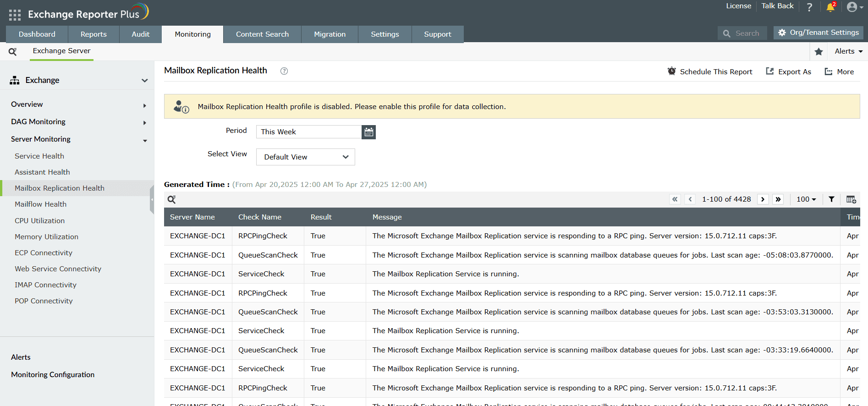
Task: View notifications bell icon
Action: pyautogui.click(x=830, y=7)
